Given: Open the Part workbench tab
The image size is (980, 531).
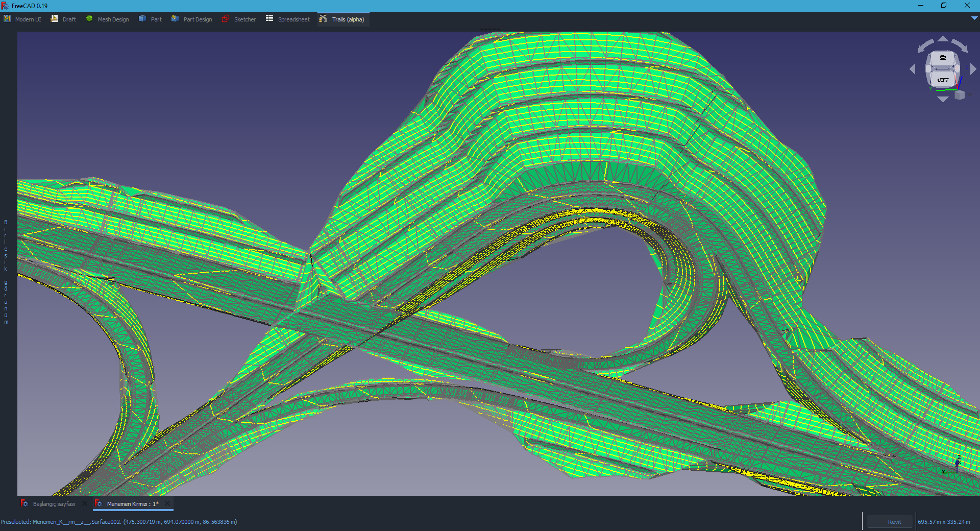Looking at the screenshot, I should coord(150,19).
